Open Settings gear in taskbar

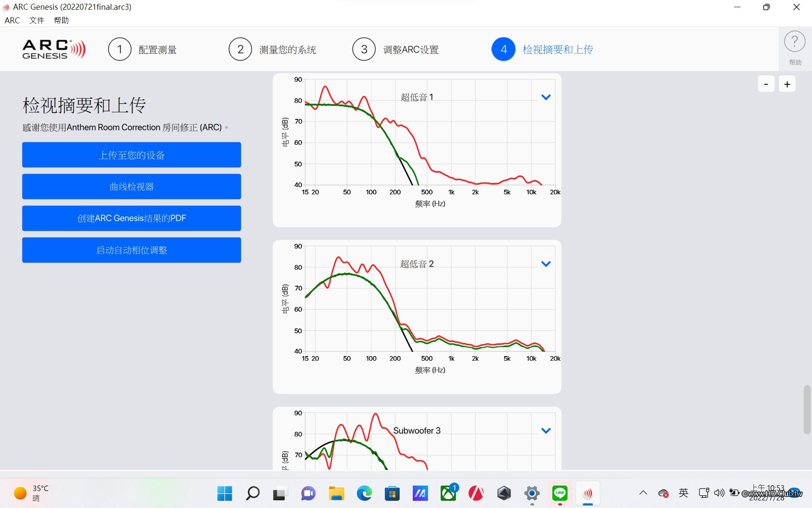[x=532, y=493]
